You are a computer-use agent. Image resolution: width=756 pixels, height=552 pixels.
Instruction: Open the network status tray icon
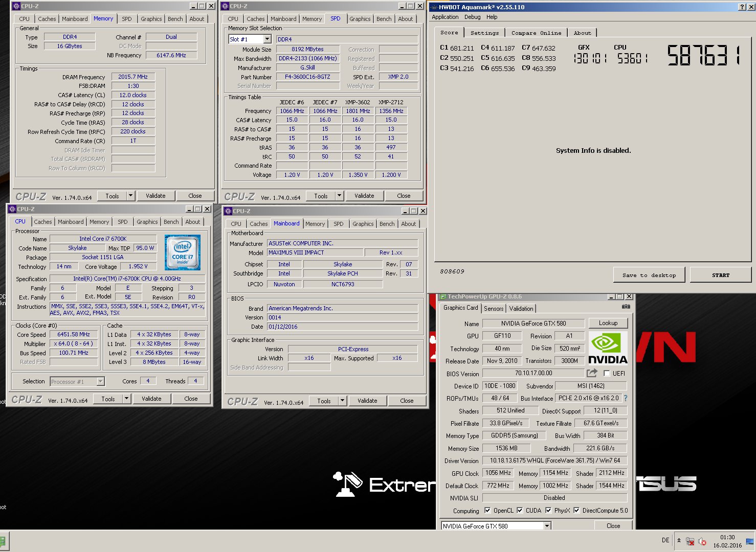(x=690, y=541)
